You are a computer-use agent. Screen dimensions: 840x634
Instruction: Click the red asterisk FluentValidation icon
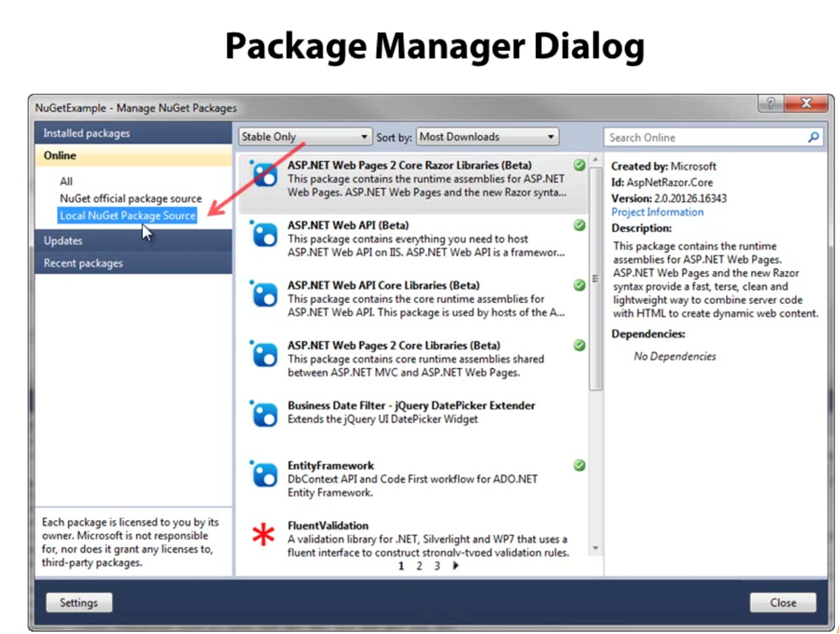(x=263, y=535)
